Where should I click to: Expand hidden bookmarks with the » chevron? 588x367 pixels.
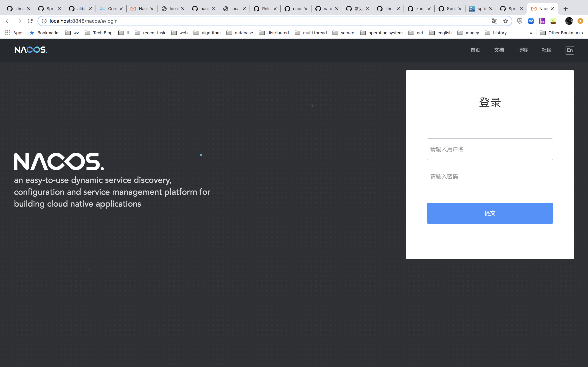[x=531, y=33]
